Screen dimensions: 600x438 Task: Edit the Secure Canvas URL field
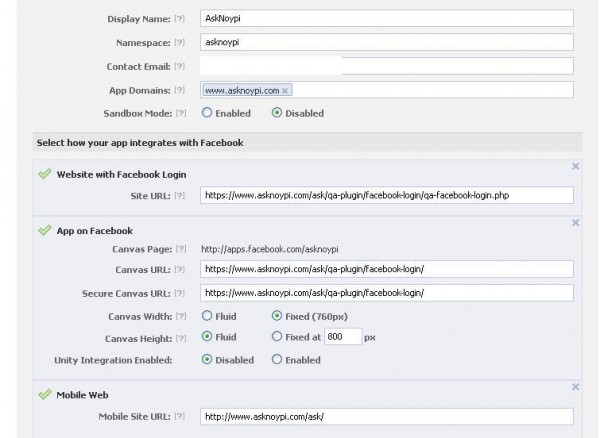pos(386,293)
